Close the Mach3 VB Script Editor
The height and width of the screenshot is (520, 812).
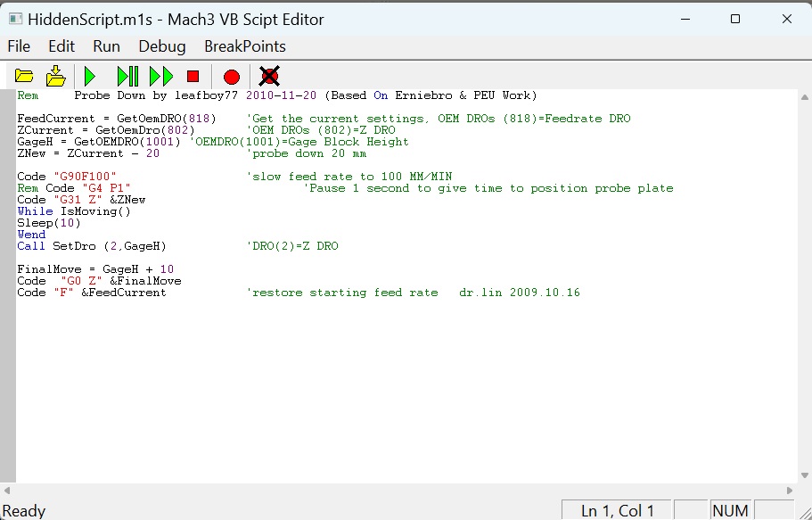[787, 20]
